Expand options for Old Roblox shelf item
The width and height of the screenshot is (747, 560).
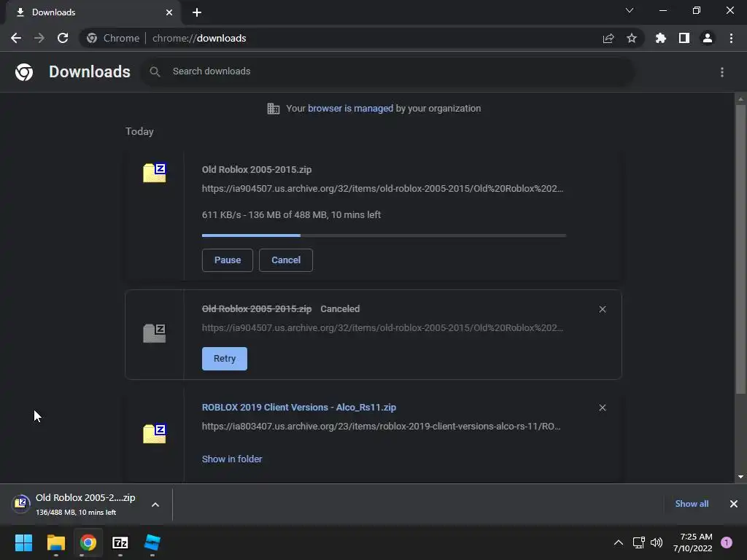[155, 505]
